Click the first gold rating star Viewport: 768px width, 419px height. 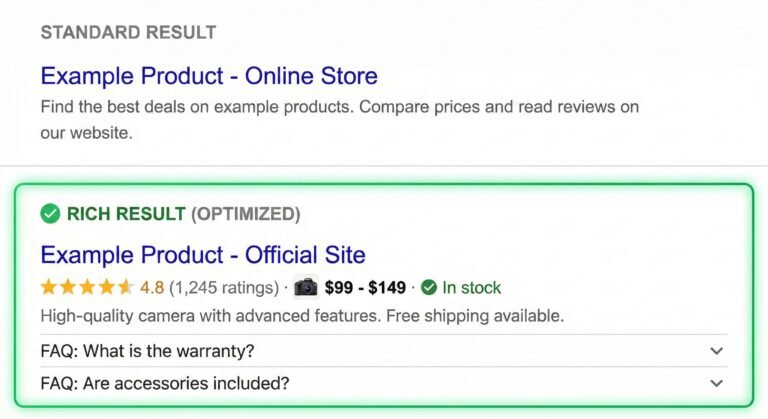[49, 288]
